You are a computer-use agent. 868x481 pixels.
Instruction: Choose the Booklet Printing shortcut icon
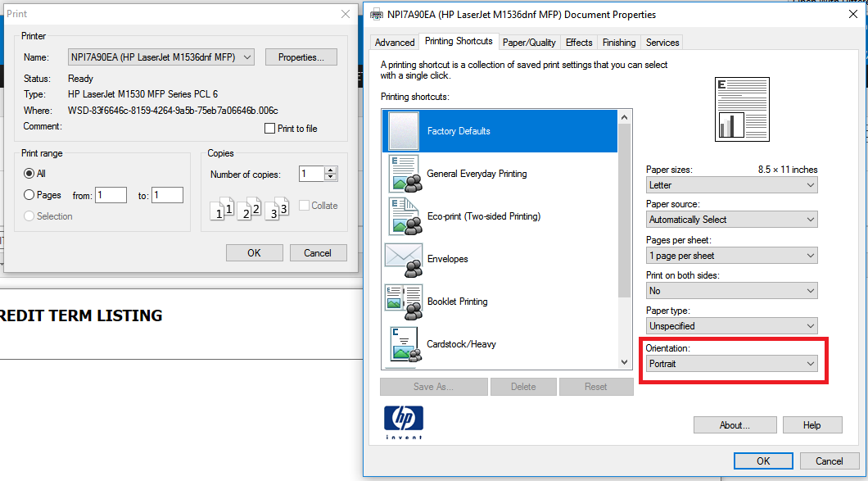click(x=404, y=302)
